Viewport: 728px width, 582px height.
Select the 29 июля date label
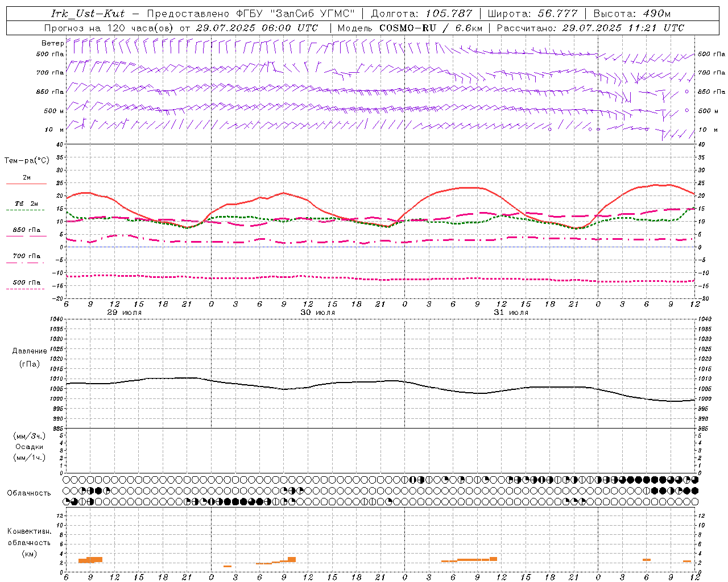coord(125,313)
